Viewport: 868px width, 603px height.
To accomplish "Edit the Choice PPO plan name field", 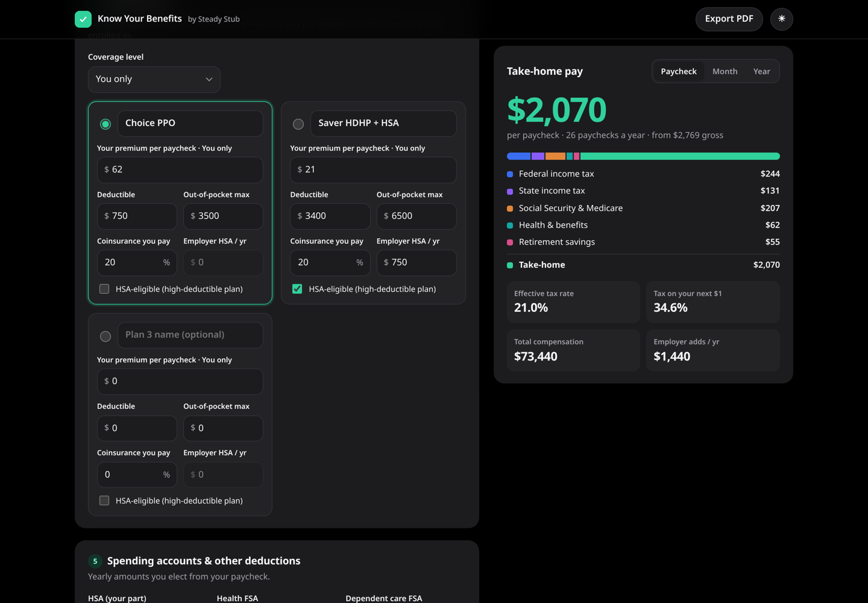I will pyautogui.click(x=190, y=123).
